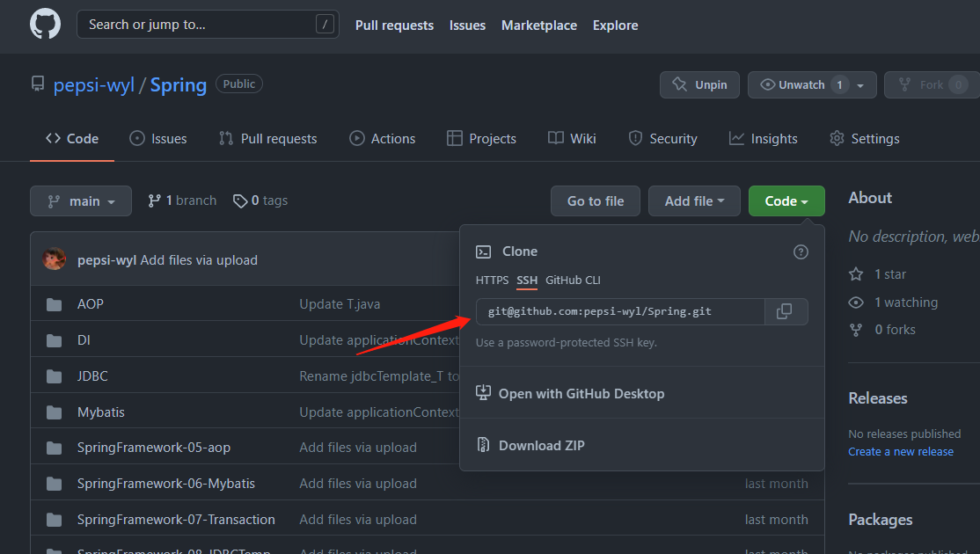Click the 0 tags link
The width and height of the screenshot is (980, 554).
coord(260,200)
